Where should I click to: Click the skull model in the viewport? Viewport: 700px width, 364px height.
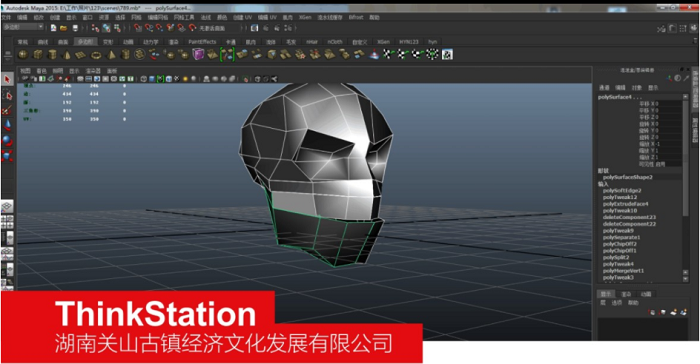316,174
